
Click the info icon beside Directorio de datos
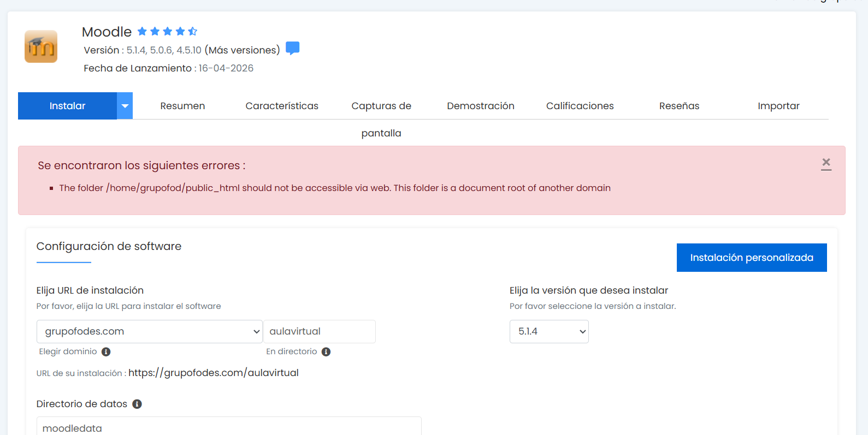click(x=137, y=404)
